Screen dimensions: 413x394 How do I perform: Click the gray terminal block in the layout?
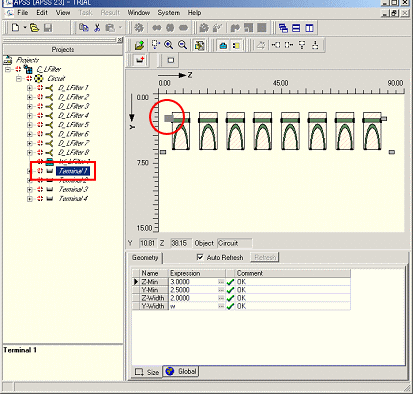169,118
